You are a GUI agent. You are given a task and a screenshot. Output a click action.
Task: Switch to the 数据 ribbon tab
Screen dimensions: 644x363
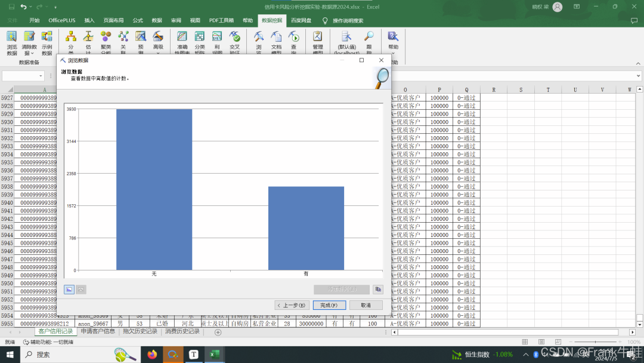(x=157, y=20)
